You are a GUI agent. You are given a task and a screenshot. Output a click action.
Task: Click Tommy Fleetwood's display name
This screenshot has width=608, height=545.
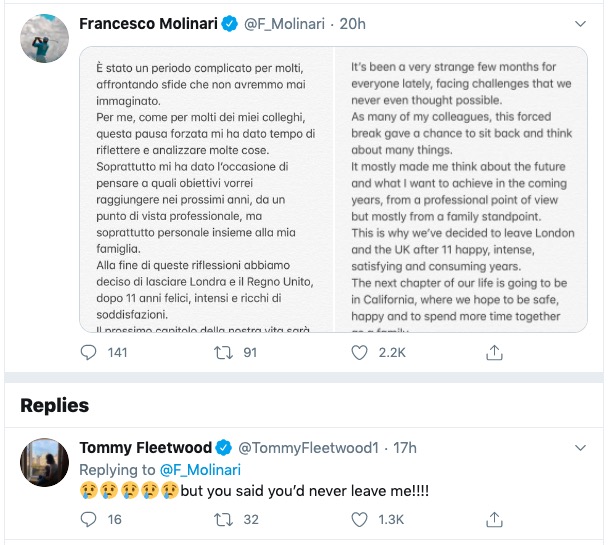point(146,447)
